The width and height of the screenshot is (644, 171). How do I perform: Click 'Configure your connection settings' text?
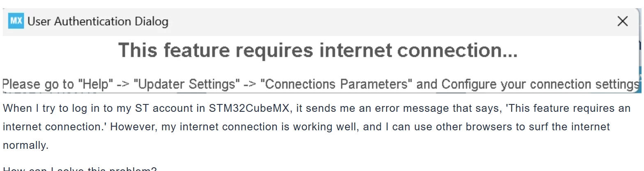(x=540, y=84)
